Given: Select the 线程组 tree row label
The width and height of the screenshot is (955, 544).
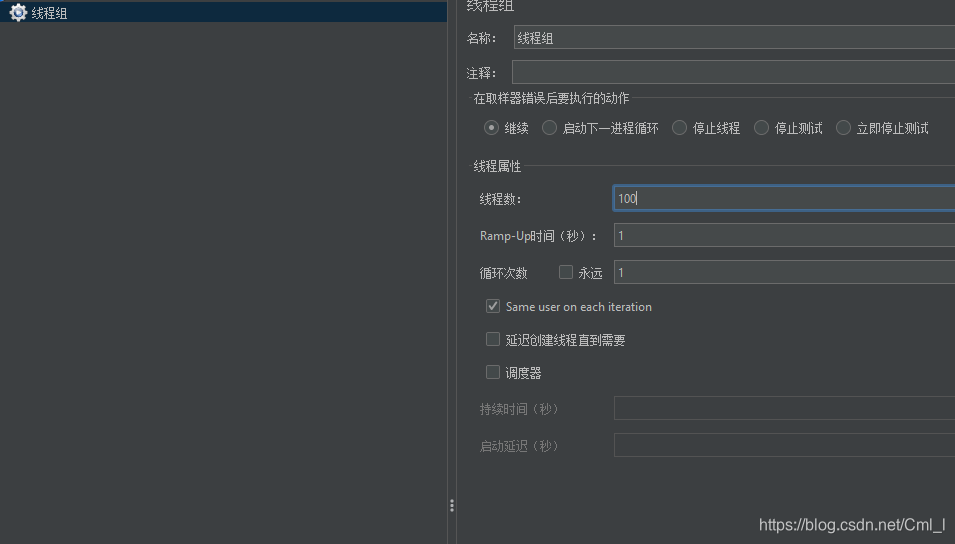Looking at the screenshot, I should tap(49, 13).
